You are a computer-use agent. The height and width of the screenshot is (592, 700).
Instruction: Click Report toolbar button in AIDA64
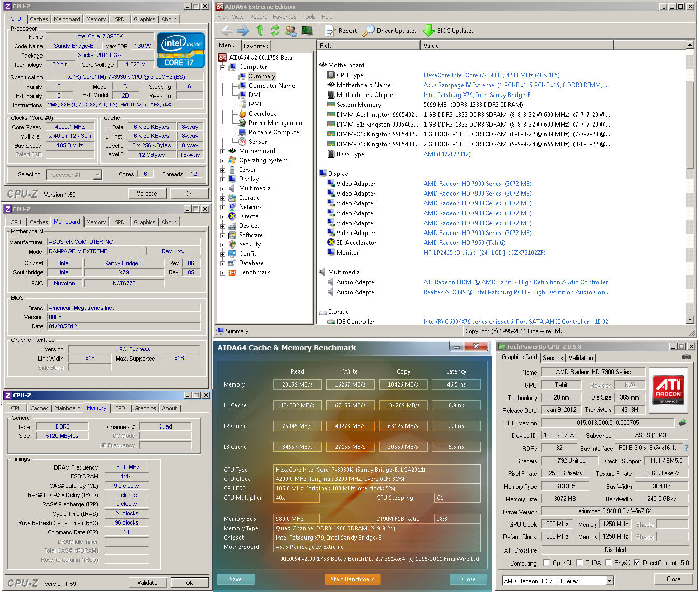341,31
